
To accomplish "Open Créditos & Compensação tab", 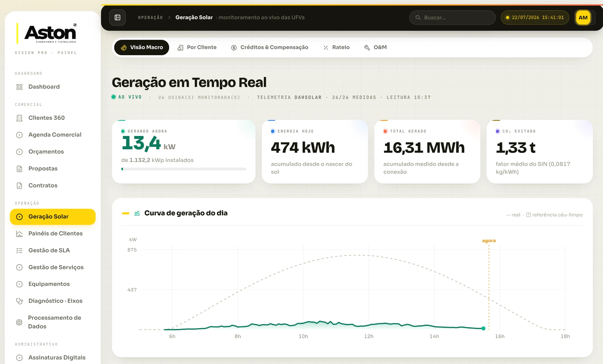I will pos(270,47).
